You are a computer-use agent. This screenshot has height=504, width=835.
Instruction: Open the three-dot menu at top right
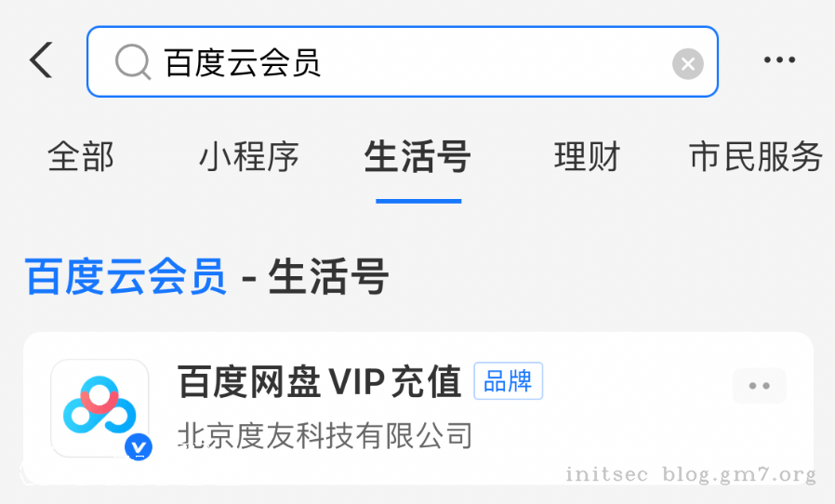(x=779, y=60)
